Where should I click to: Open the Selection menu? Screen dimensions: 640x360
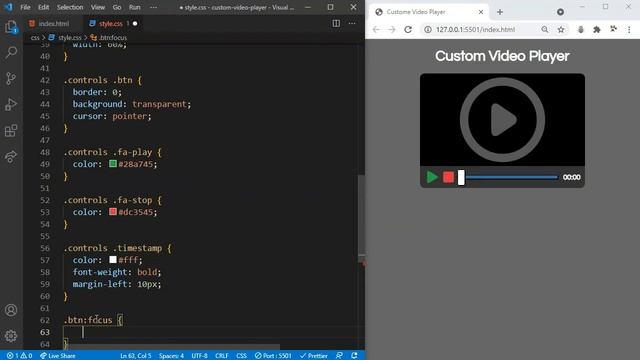[x=70, y=7]
